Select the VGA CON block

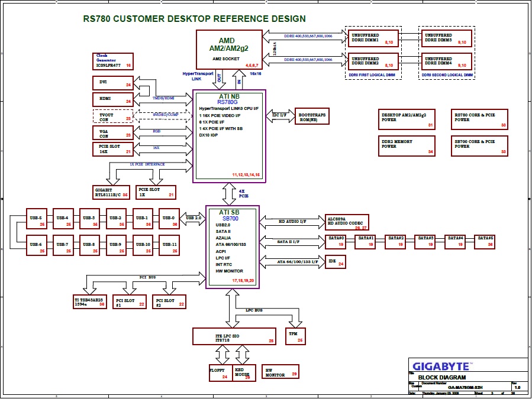113,133
